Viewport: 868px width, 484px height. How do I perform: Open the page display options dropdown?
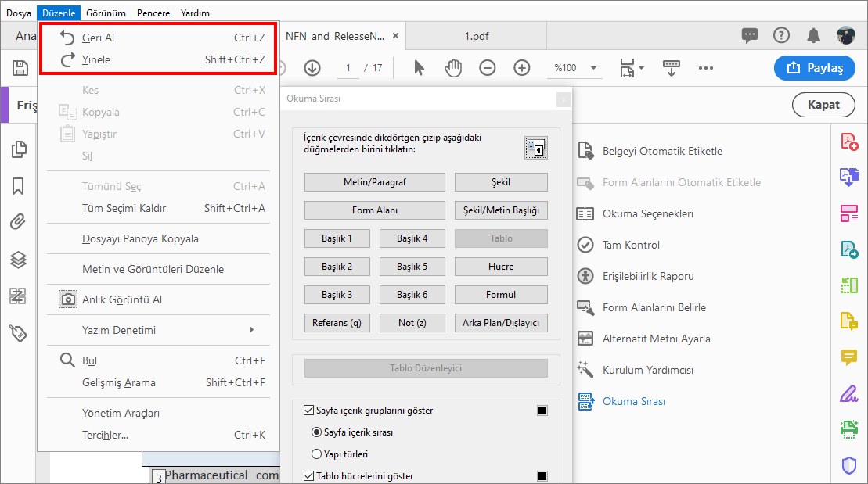[632, 68]
